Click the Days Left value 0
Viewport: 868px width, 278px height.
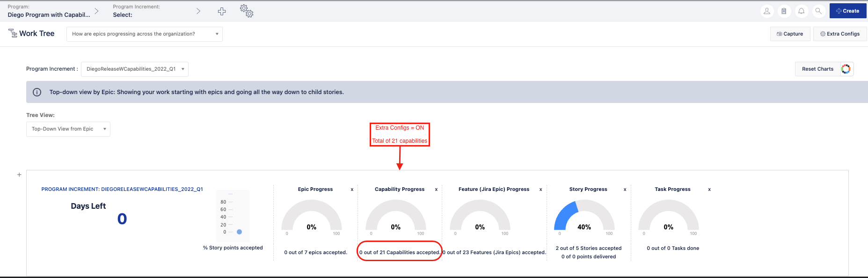pyautogui.click(x=122, y=219)
